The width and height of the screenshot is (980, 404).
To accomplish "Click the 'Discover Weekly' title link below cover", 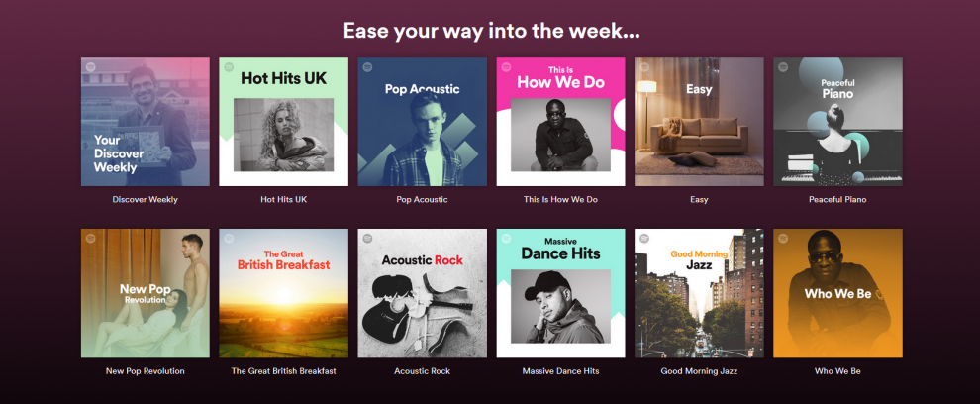I will point(145,200).
